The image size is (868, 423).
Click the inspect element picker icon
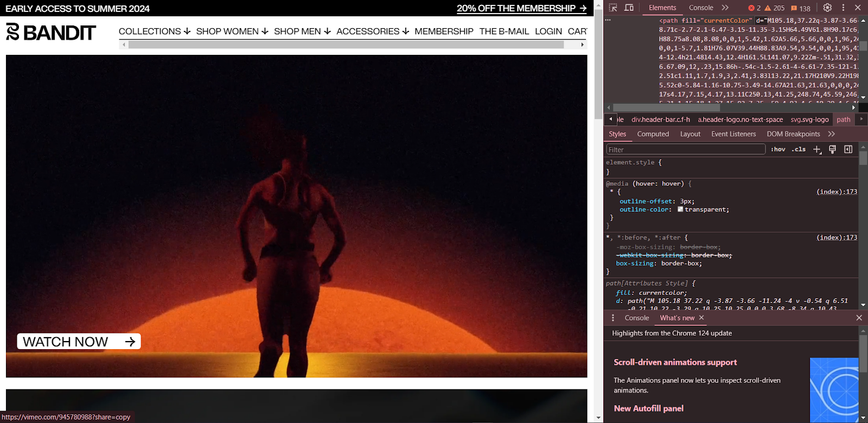613,8
